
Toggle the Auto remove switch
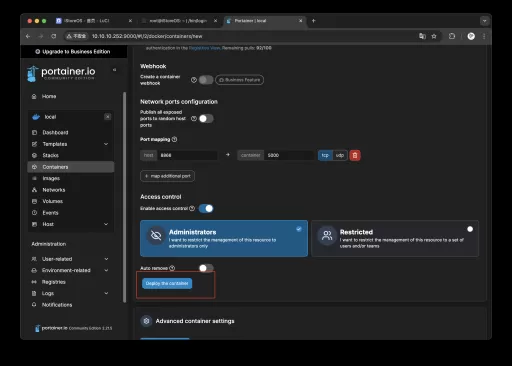coord(206,268)
